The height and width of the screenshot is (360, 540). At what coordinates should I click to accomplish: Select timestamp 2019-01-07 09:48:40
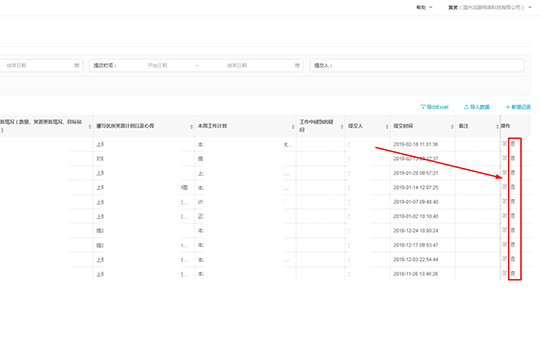click(416, 202)
